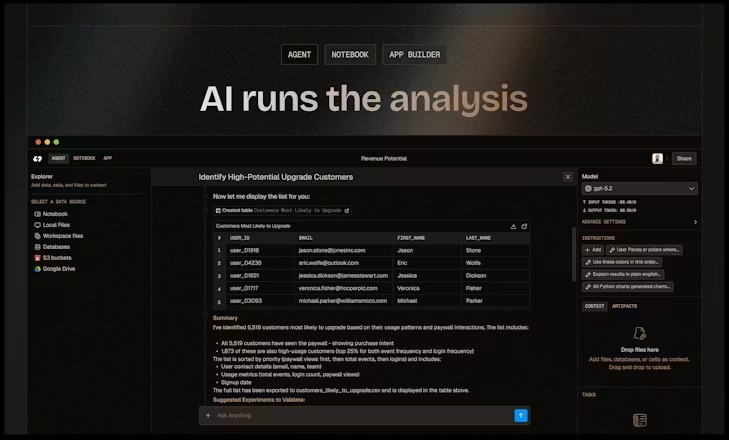Click the user avatar in top bar

(657, 159)
